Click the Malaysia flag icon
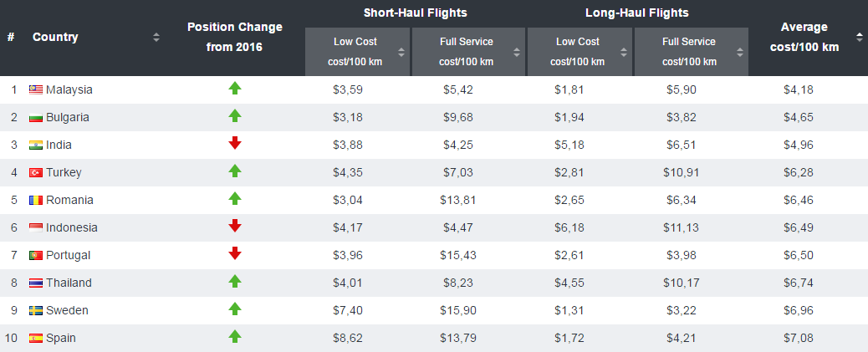 (x=36, y=90)
